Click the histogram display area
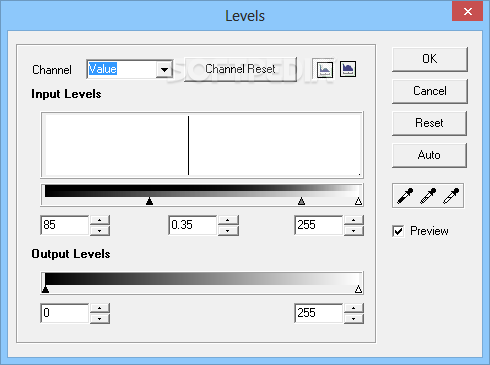The image size is (490, 365). click(x=202, y=145)
